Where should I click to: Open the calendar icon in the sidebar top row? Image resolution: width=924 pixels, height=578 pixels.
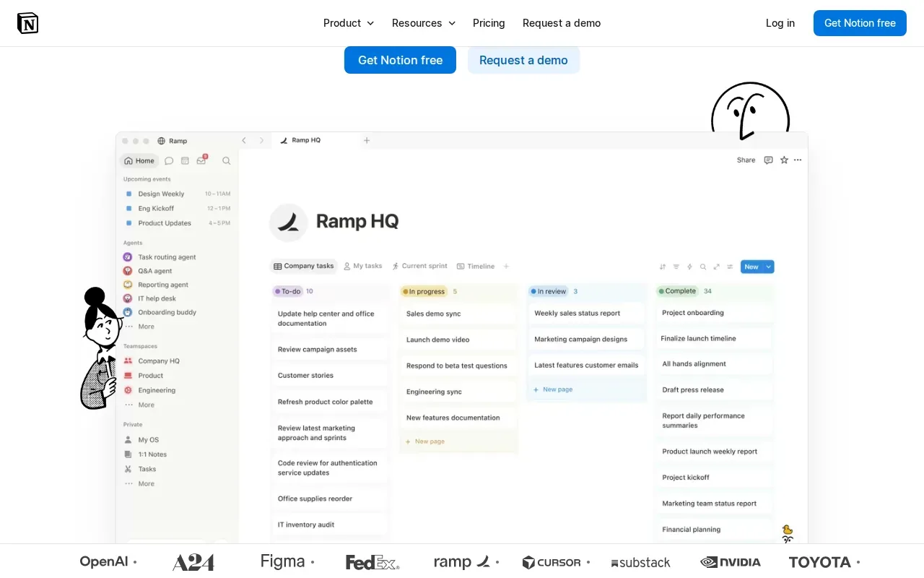click(x=185, y=161)
